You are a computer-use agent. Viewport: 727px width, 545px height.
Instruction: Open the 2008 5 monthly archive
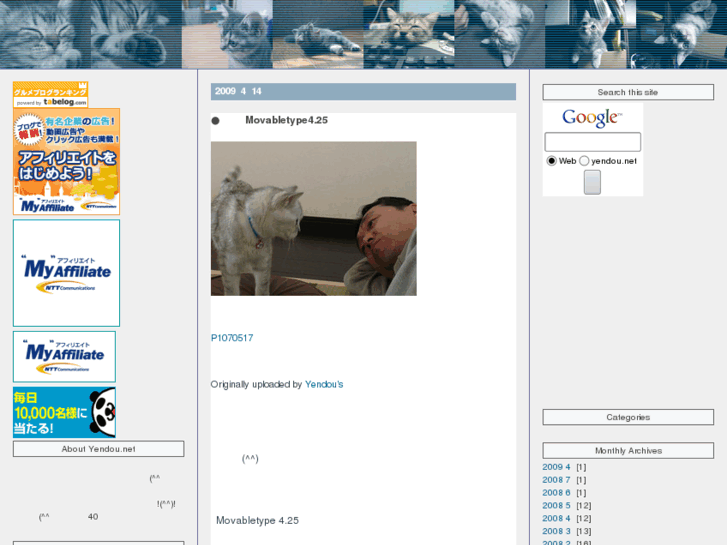coord(556,506)
